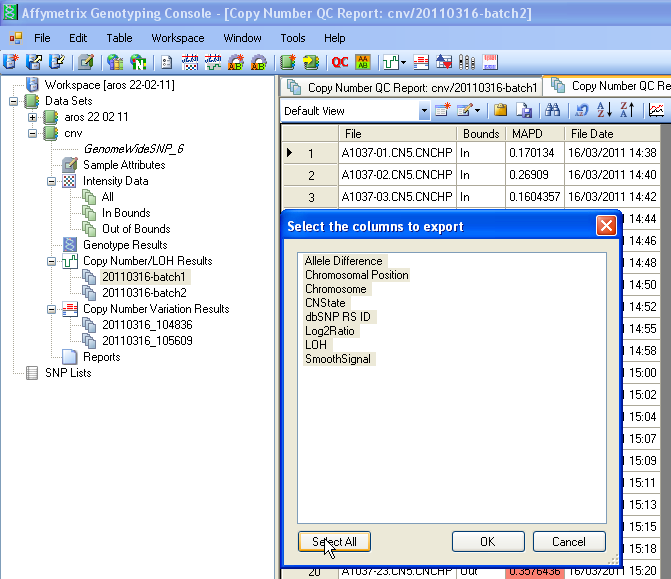The image size is (671, 579).
Task: Click the copy number waveform analysis icon
Action: (x=213, y=62)
